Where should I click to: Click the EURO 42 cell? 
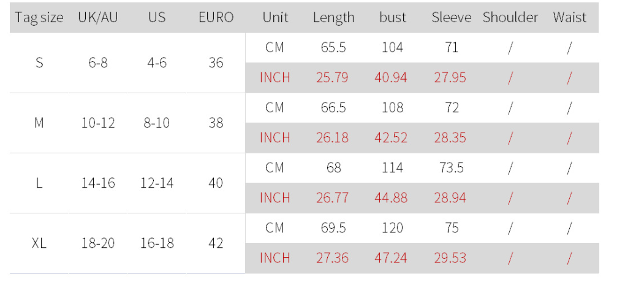(216, 244)
